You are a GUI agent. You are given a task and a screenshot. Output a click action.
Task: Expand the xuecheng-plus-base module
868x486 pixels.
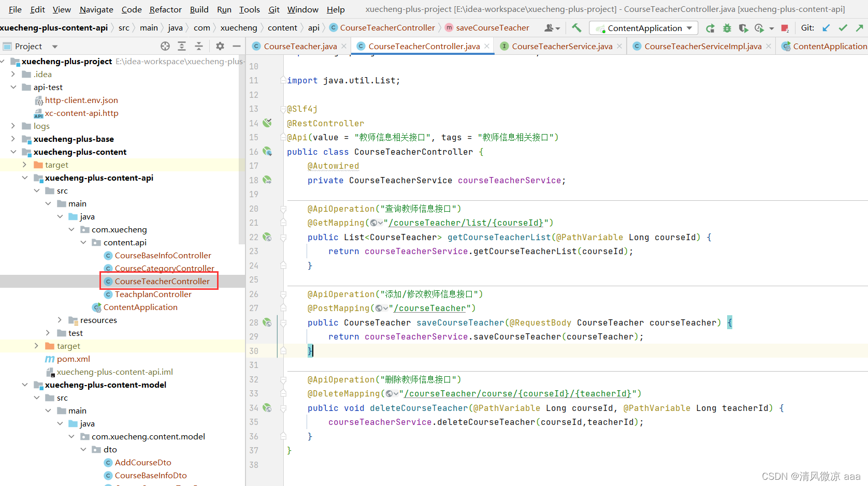[13, 139]
